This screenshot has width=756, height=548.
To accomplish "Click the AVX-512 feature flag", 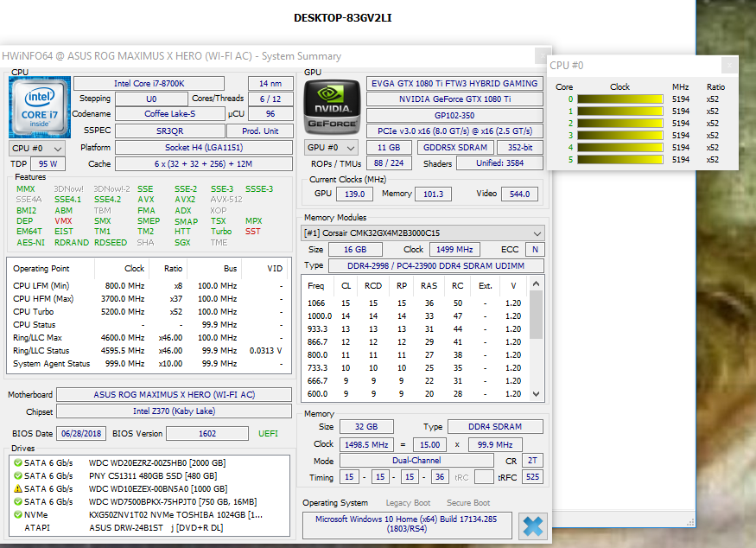I will pyautogui.click(x=226, y=199).
